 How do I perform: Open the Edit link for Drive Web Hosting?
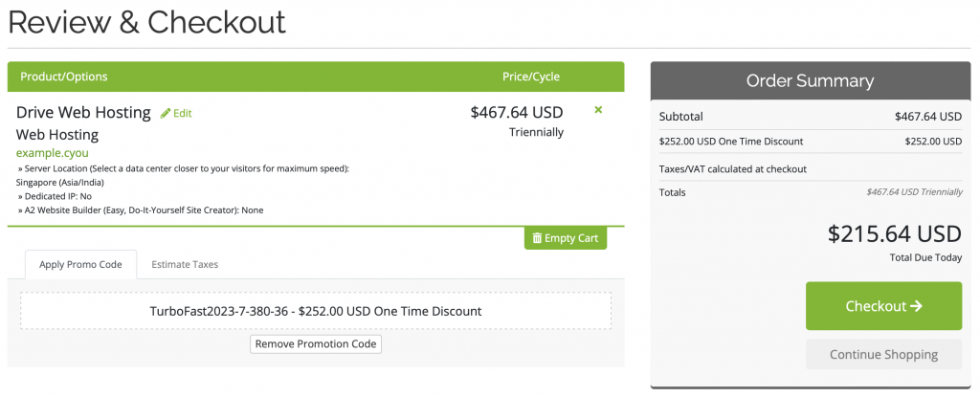182,113
